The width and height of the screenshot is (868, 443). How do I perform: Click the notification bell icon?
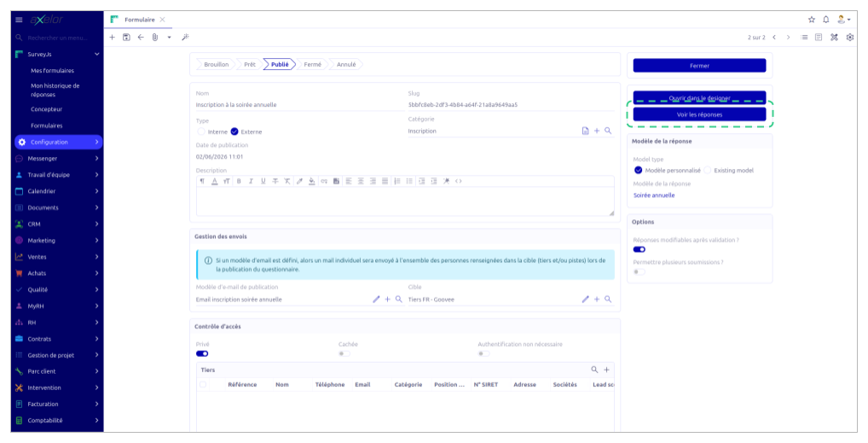point(826,20)
